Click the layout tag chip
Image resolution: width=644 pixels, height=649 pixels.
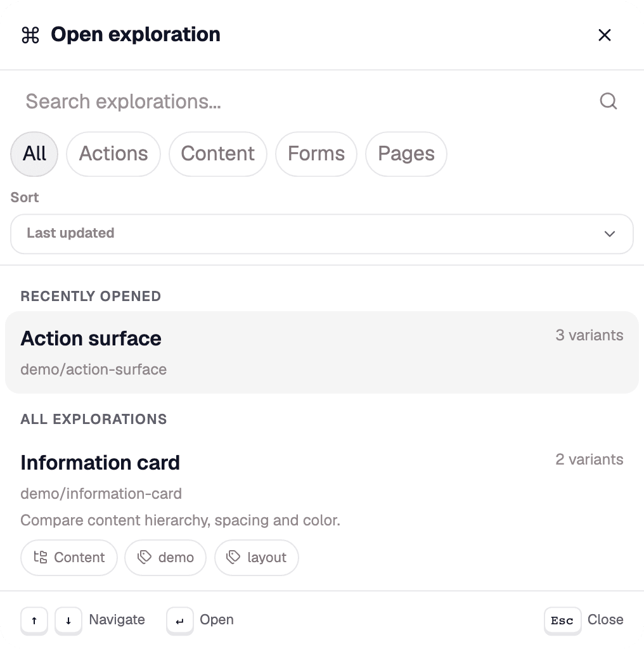pos(257,558)
